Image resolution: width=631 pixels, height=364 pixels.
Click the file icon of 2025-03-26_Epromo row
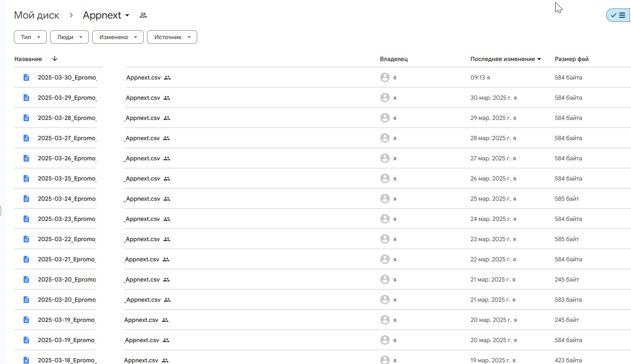coord(26,158)
